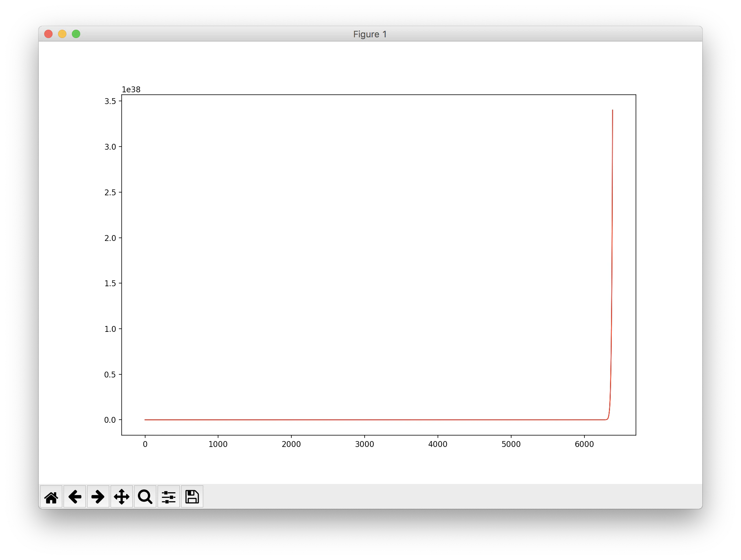Image resolution: width=741 pixels, height=560 pixels.
Task: Close the Figure 1 window
Action: (x=48, y=34)
